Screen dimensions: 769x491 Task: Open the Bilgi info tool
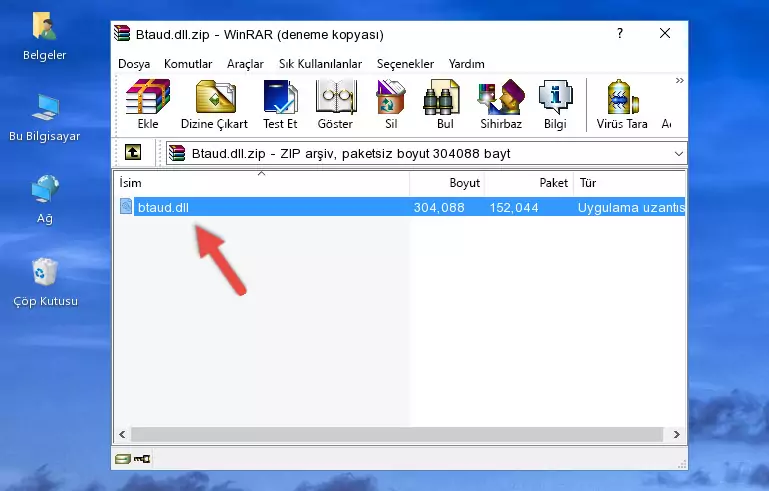[555, 104]
